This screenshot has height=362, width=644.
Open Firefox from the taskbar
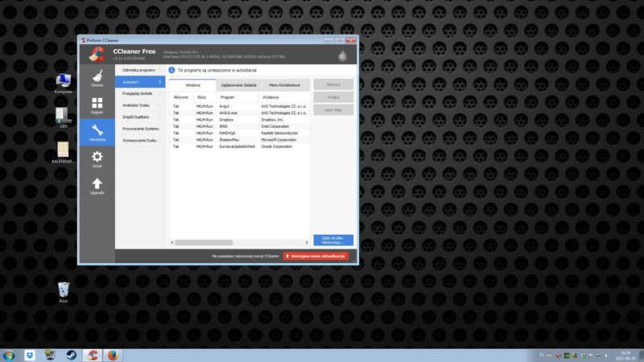click(x=113, y=355)
